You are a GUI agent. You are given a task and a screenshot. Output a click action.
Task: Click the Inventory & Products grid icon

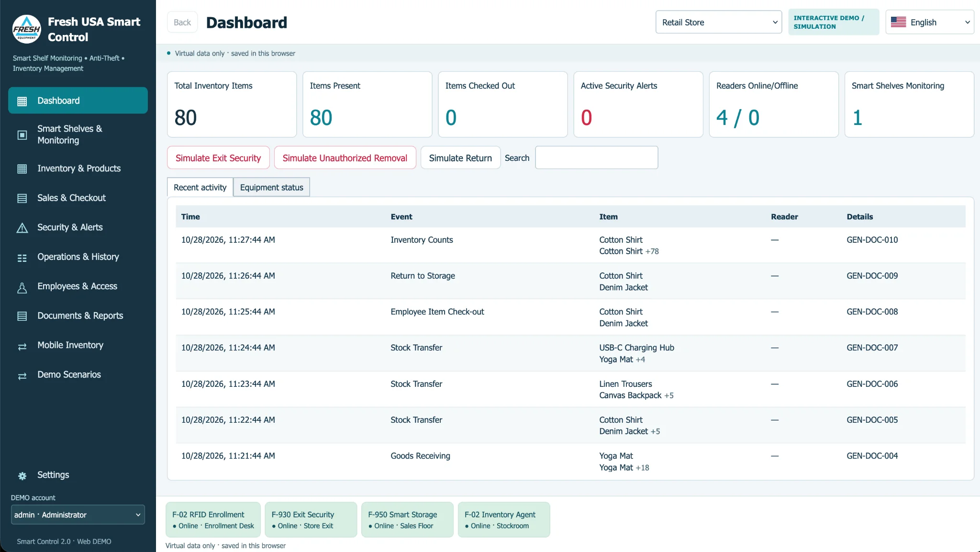[22, 169]
